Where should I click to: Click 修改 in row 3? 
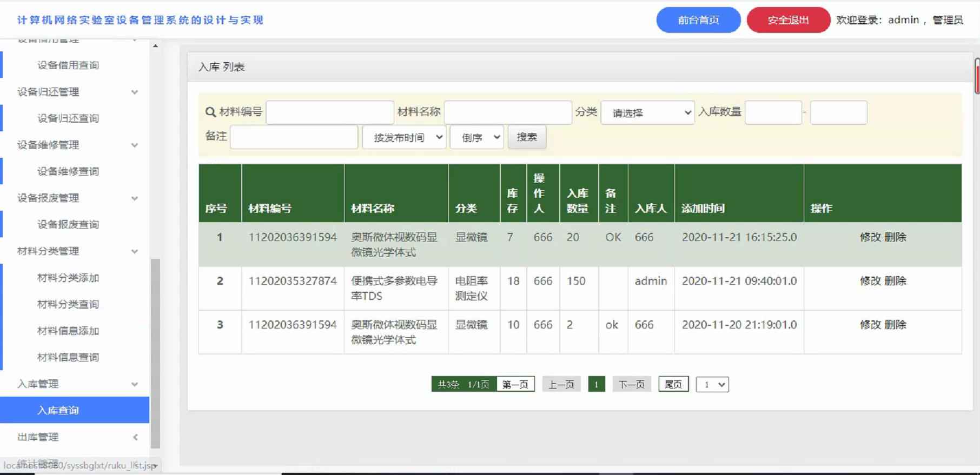(x=870, y=325)
